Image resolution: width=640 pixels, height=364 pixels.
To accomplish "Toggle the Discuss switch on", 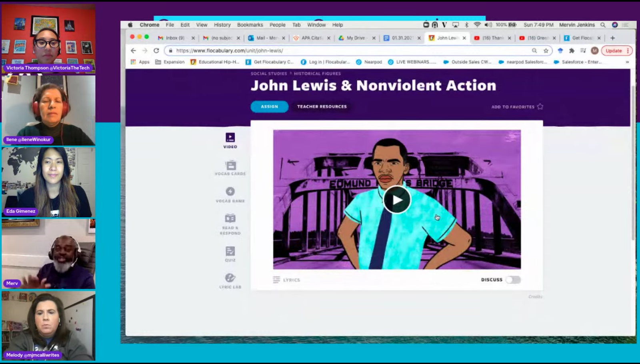I will point(513,280).
